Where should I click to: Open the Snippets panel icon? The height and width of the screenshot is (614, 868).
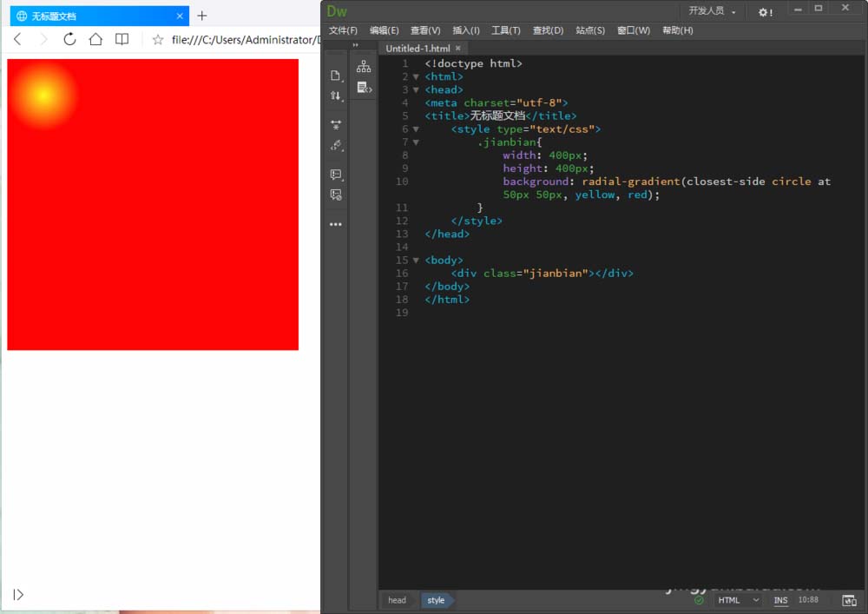click(364, 88)
